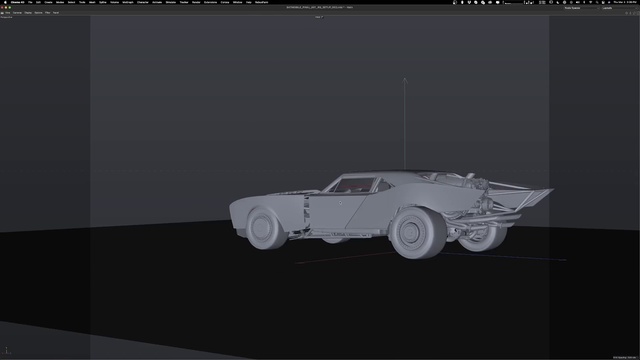Click the date and time in menu bar
This screenshot has width=640, height=360.
point(624,2)
